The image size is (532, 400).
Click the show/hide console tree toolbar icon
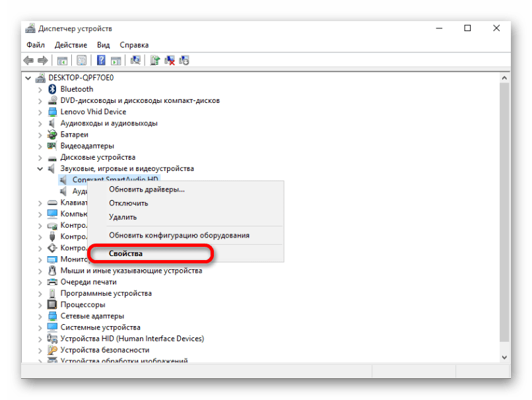pos(62,61)
